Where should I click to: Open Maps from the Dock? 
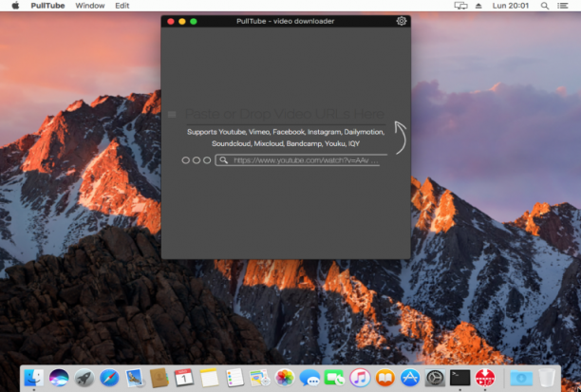tap(259, 378)
